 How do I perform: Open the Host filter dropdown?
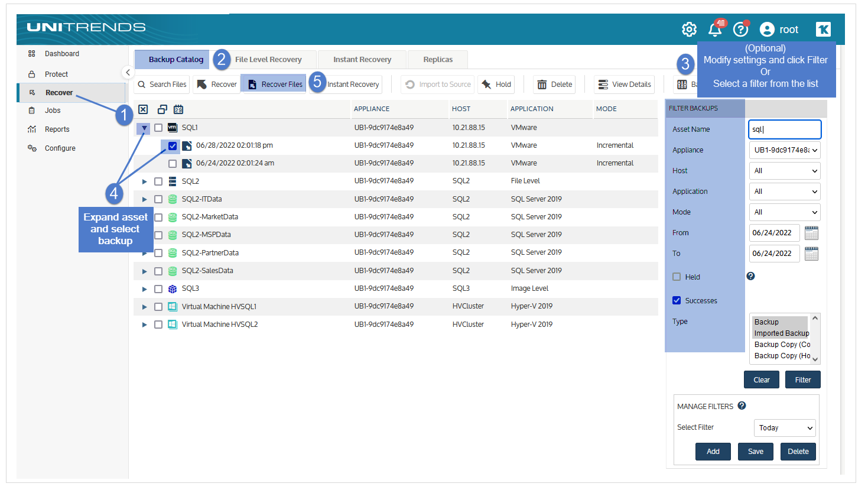tap(785, 171)
